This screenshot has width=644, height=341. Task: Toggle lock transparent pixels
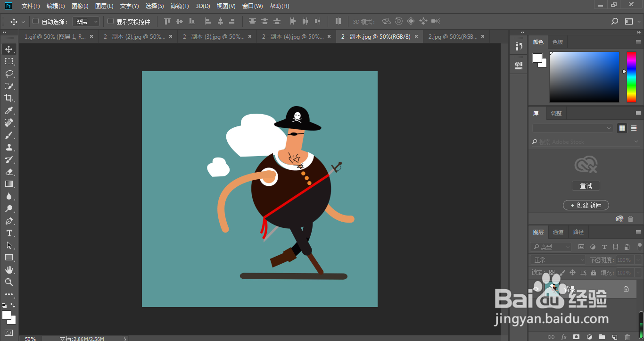[552, 273]
